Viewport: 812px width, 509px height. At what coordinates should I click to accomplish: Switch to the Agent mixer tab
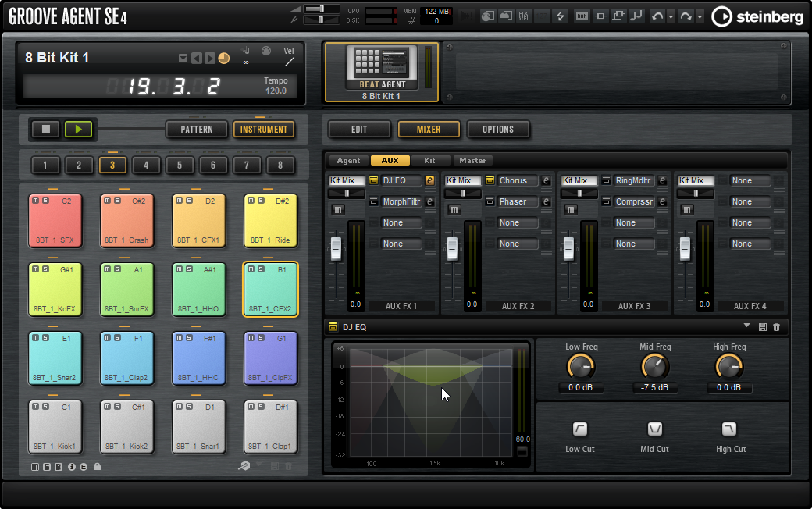(348, 161)
